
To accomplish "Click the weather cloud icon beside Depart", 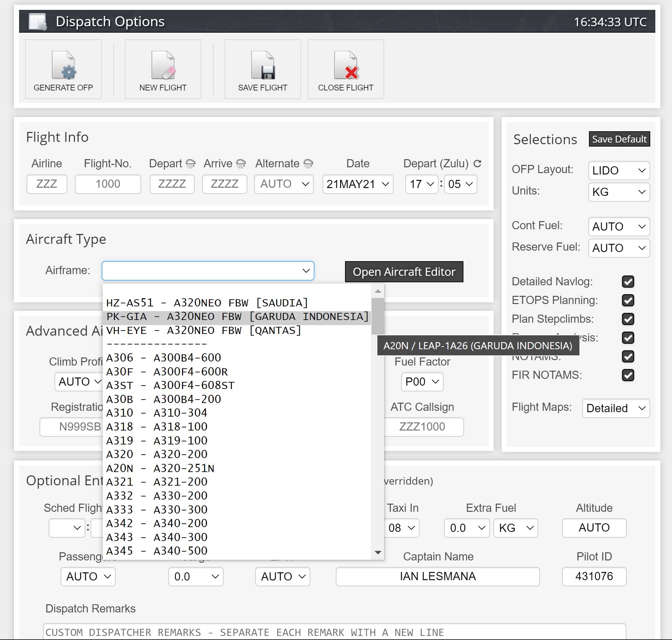I will point(191,164).
